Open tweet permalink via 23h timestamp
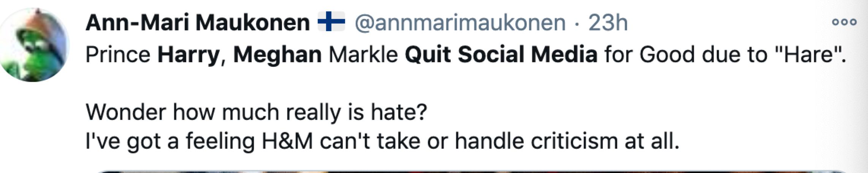Screen dimensions: 868x173 click(x=608, y=23)
